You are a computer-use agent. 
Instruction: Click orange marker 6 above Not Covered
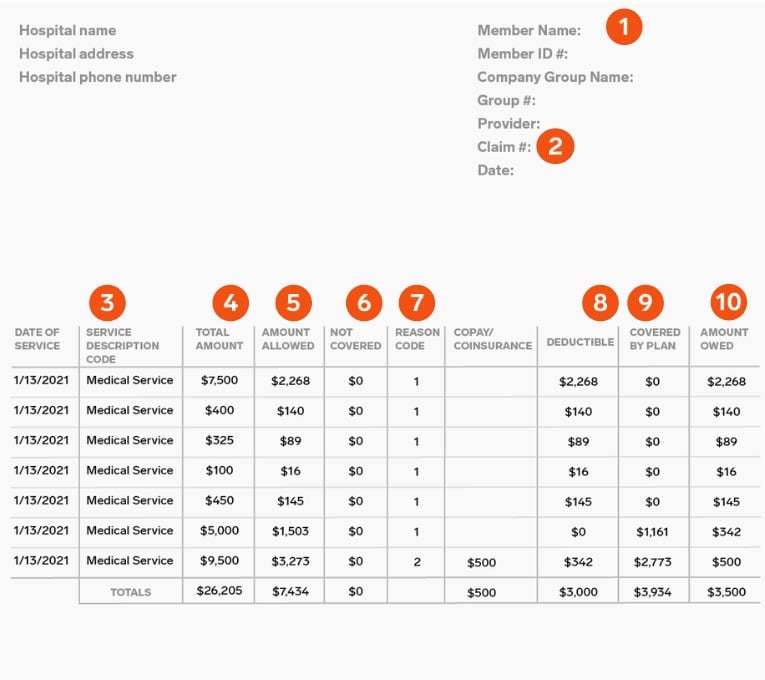pyautogui.click(x=364, y=303)
